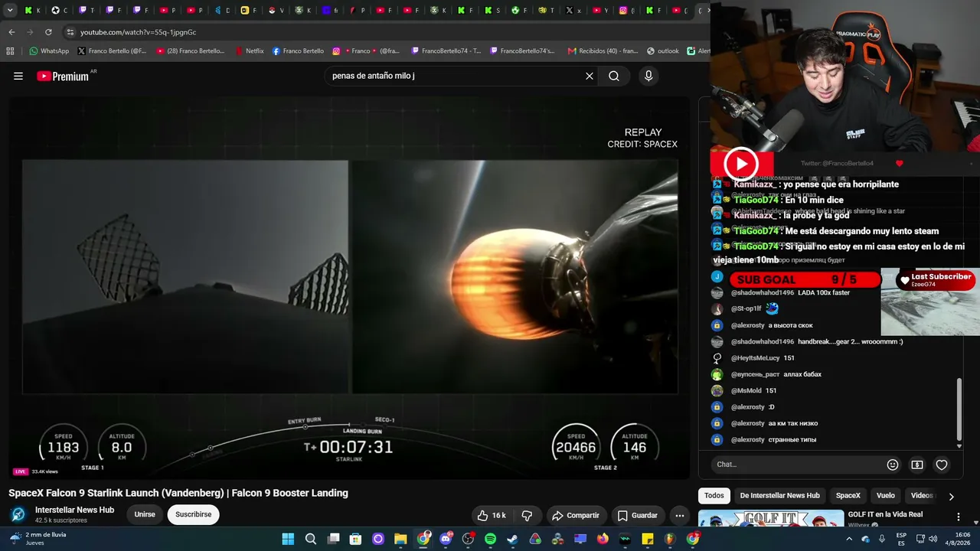Join the channel via Unirse button
The width and height of the screenshot is (980, 551).
pyautogui.click(x=145, y=514)
